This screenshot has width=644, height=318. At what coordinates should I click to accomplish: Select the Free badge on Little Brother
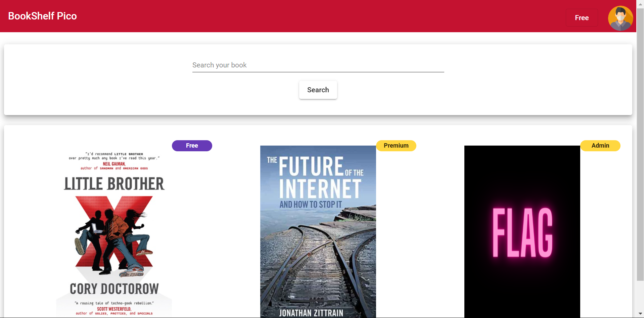[x=192, y=145]
